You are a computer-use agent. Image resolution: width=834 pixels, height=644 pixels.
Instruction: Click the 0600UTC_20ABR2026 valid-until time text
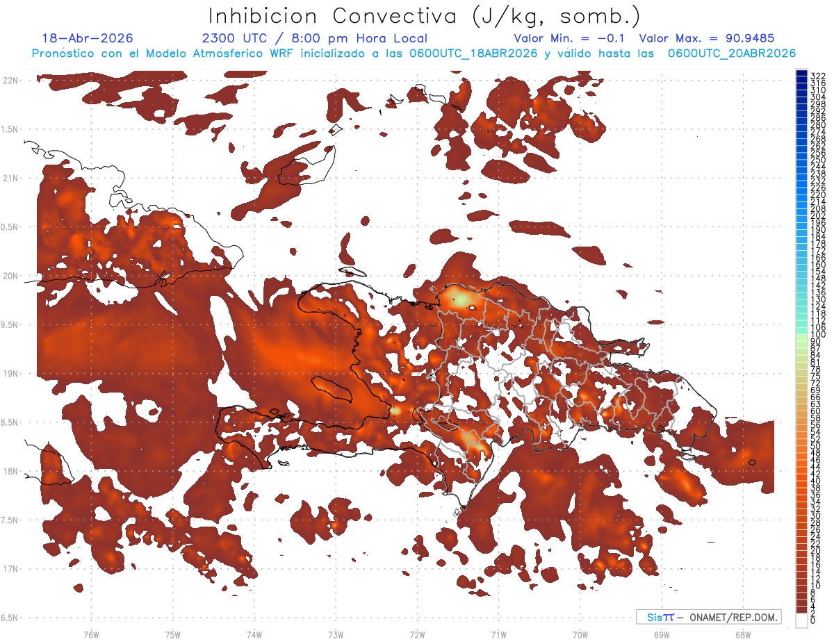[732, 53]
